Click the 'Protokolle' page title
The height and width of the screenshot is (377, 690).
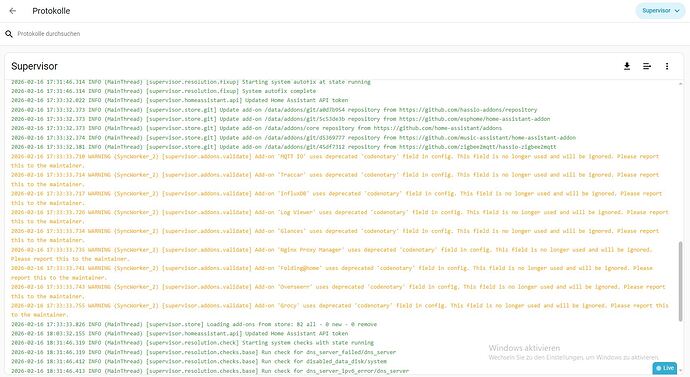click(51, 11)
